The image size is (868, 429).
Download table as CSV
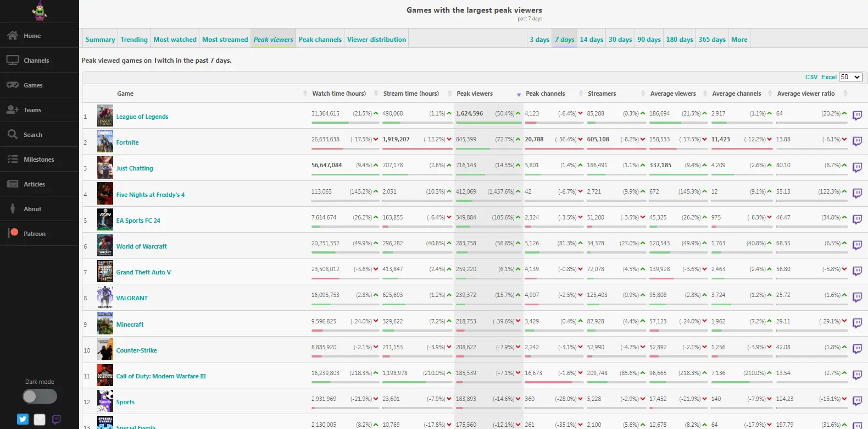click(811, 77)
